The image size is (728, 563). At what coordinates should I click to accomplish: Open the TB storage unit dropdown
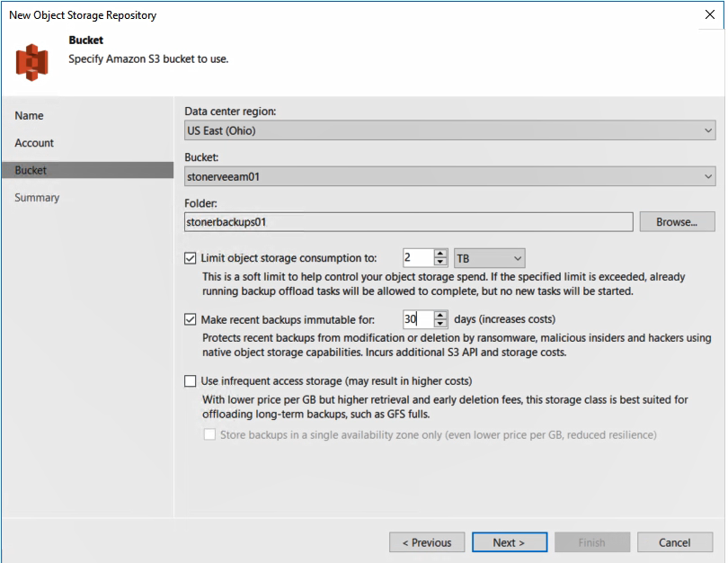coord(489,258)
